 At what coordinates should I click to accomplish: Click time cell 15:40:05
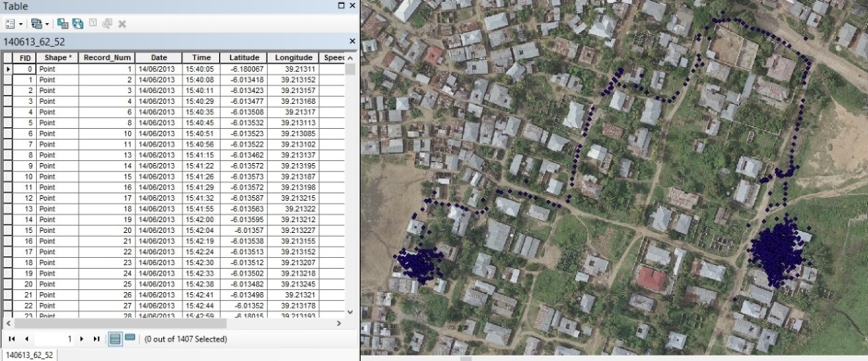coord(201,69)
